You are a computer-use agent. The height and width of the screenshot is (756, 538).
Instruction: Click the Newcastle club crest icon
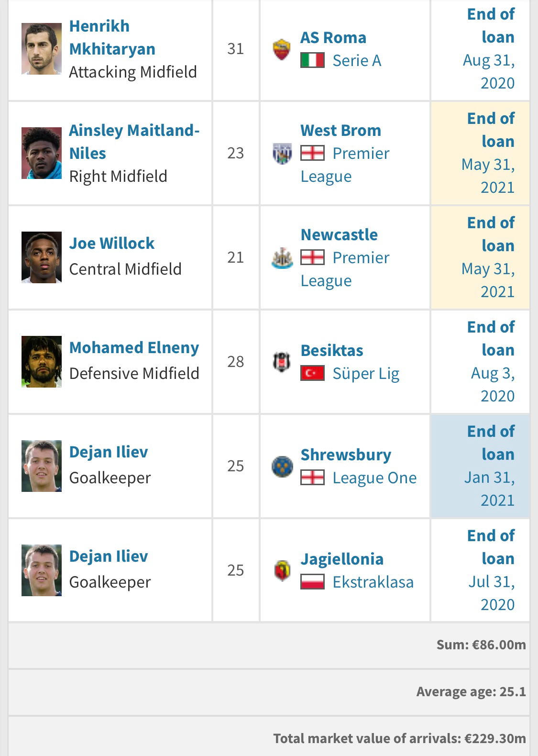(282, 258)
